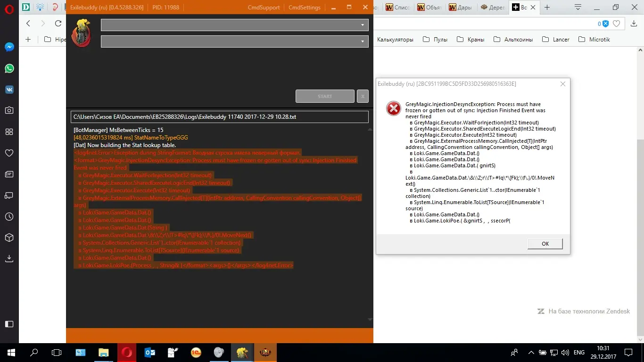Open Калькуляторы bookmarks folder
644x362 pixels.
click(x=395, y=40)
